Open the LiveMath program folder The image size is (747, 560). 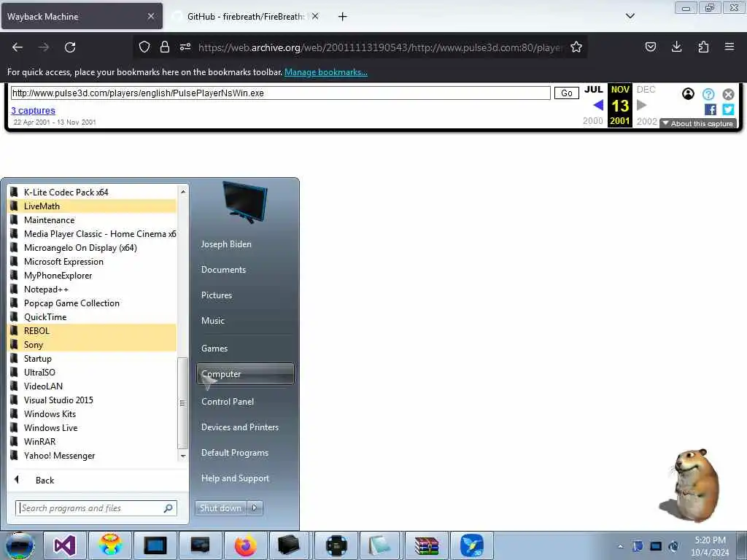(x=93, y=206)
